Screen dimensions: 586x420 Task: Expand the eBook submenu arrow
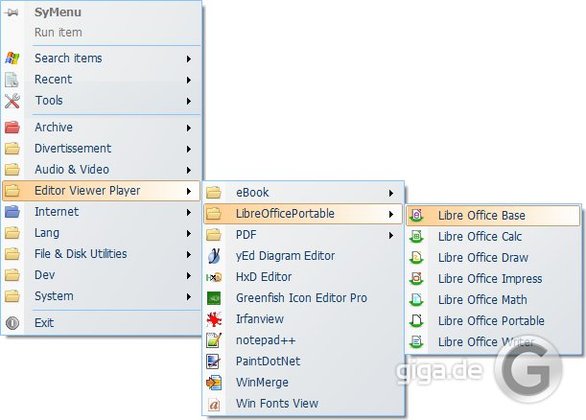391,193
